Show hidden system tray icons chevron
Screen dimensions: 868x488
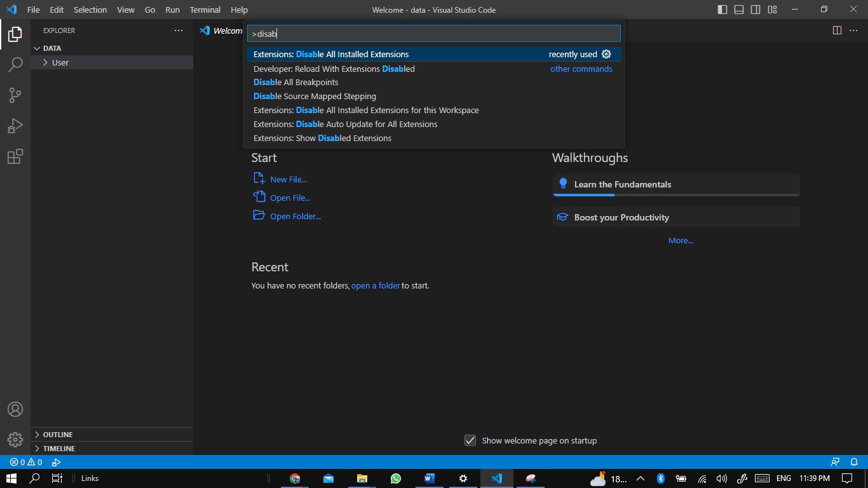(x=641, y=478)
